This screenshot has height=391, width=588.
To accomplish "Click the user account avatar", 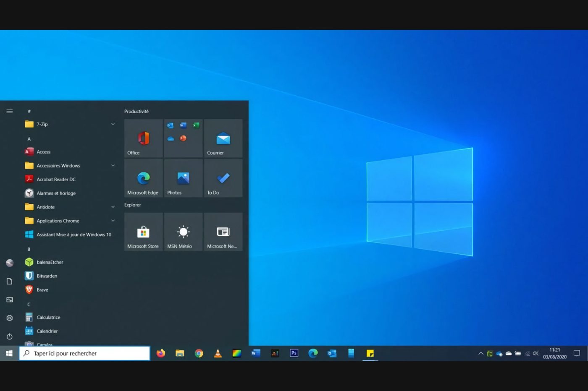I will coord(9,263).
